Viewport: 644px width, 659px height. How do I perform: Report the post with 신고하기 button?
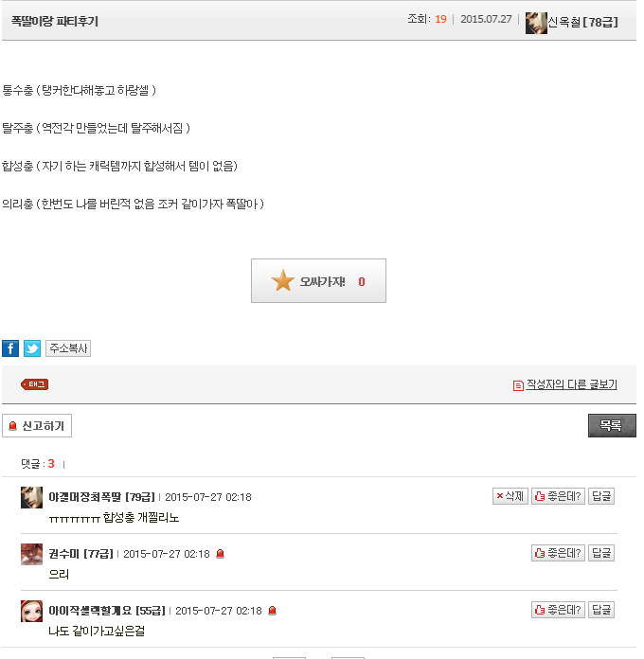[x=37, y=426]
